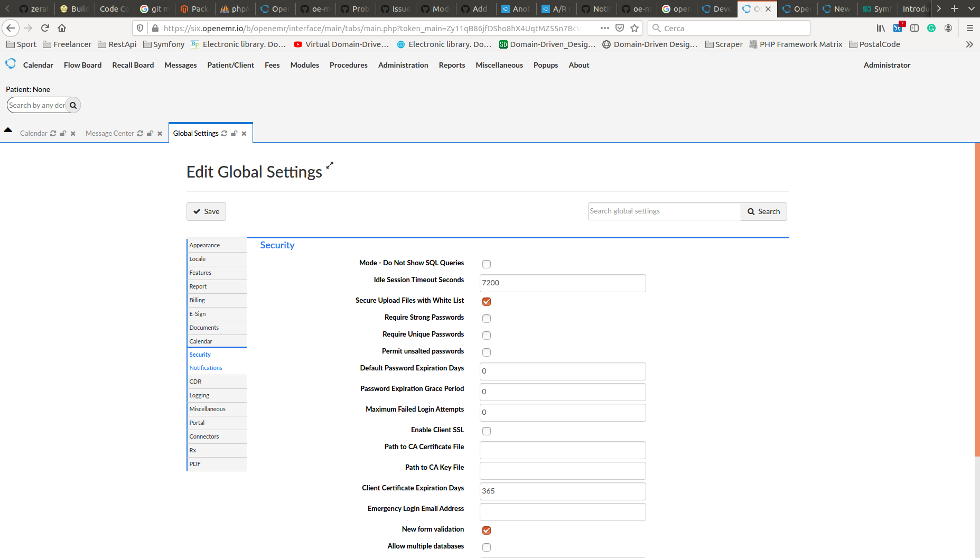980x558 pixels.
Task: Click the expand icon beside Edit Global Settings
Action: click(330, 165)
